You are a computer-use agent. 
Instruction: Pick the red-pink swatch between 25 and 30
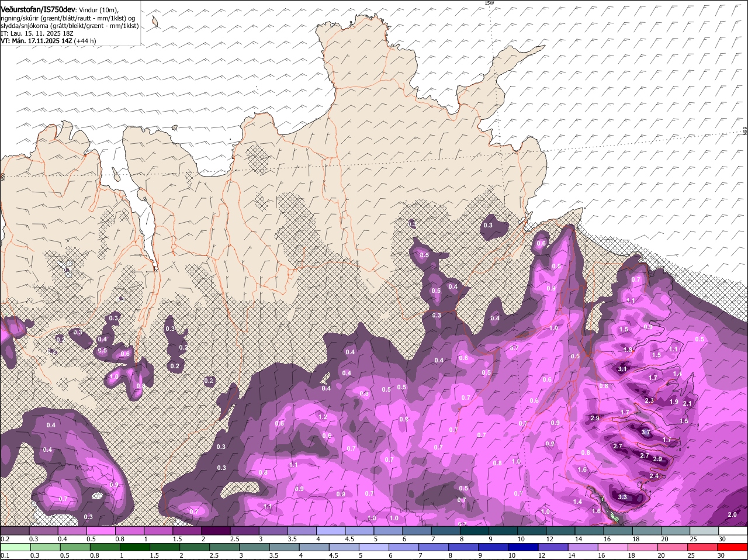point(703,547)
